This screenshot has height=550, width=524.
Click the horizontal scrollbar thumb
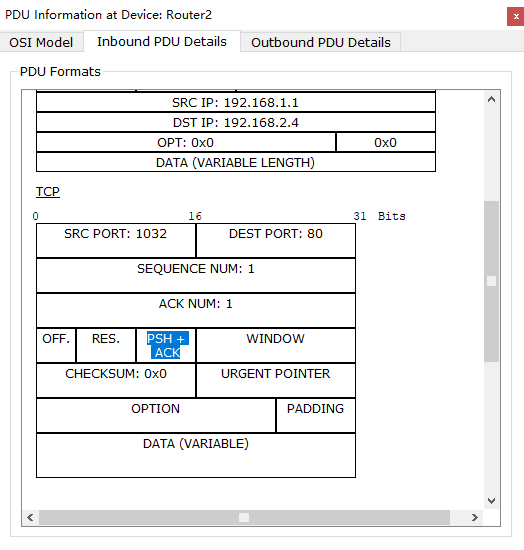(244, 517)
